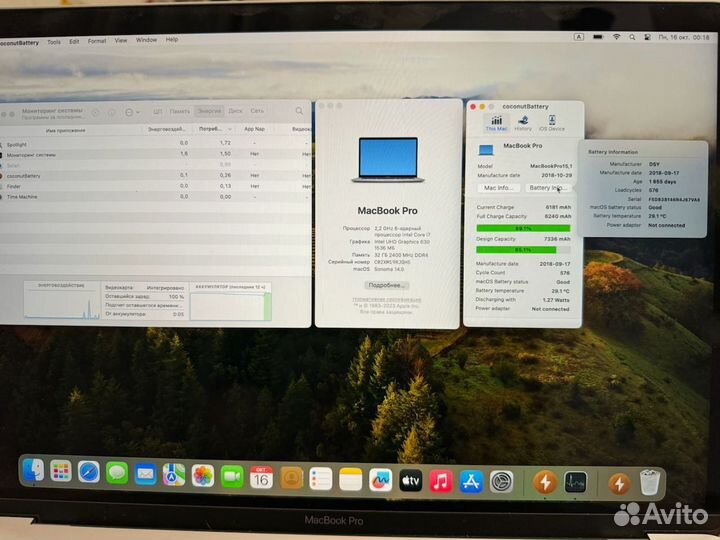Open the View menu
720x540 pixels.
click(x=121, y=41)
